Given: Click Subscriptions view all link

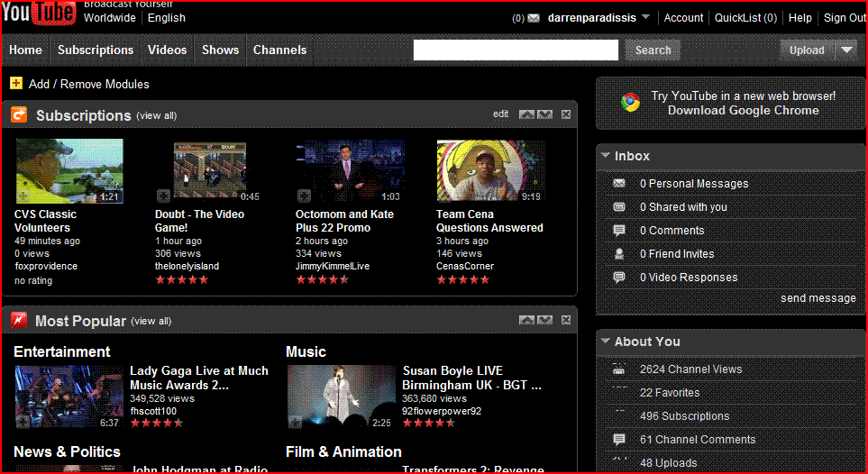Looking at the screenshot, I should [157, 115].
